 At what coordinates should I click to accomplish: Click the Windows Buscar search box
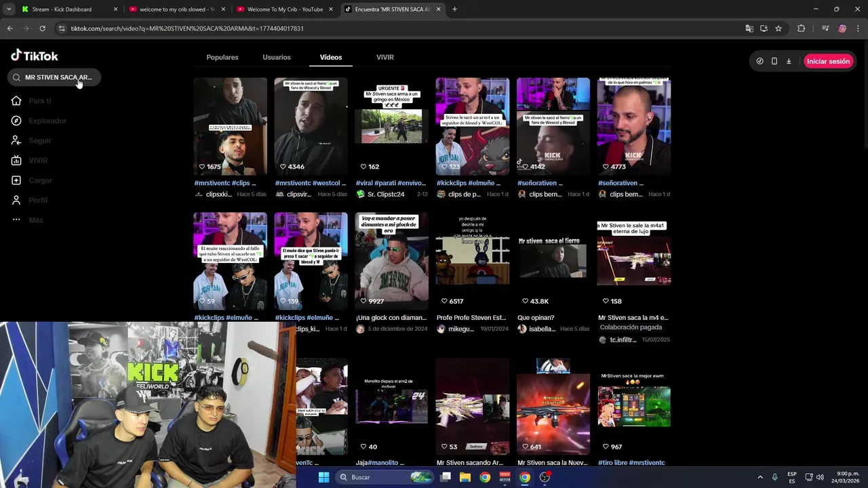coord(385,477)
